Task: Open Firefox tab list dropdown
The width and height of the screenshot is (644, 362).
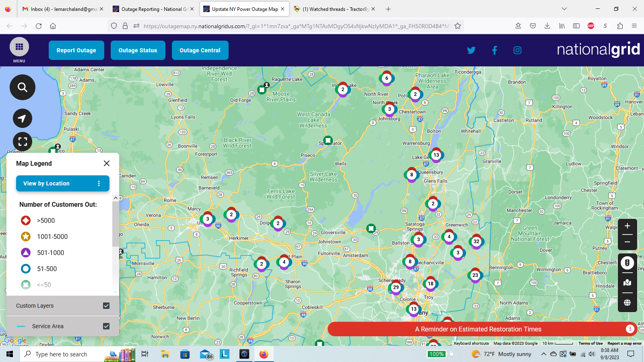Action: 564,9
